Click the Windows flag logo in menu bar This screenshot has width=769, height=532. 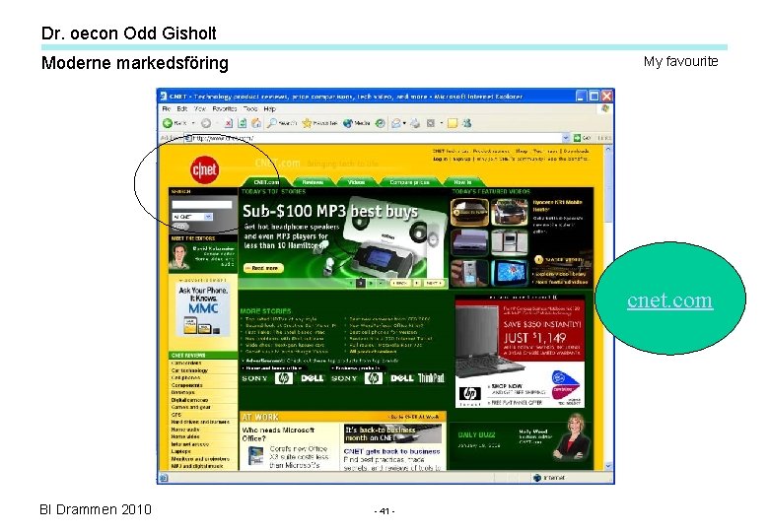pos(605,108)
